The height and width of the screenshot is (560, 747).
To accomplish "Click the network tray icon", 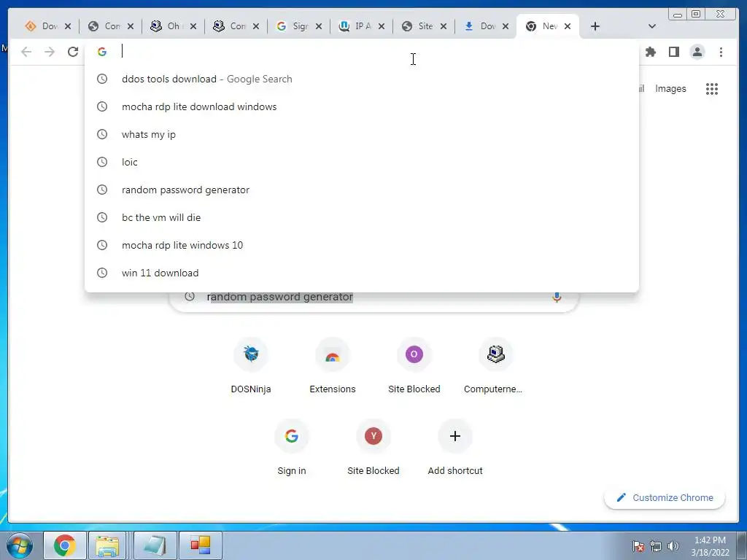I will click(x=656, y=546).
